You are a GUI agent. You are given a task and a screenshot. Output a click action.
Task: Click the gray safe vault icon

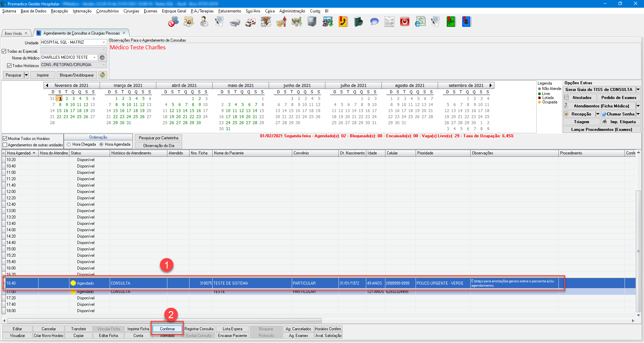(x=312, y=22)
